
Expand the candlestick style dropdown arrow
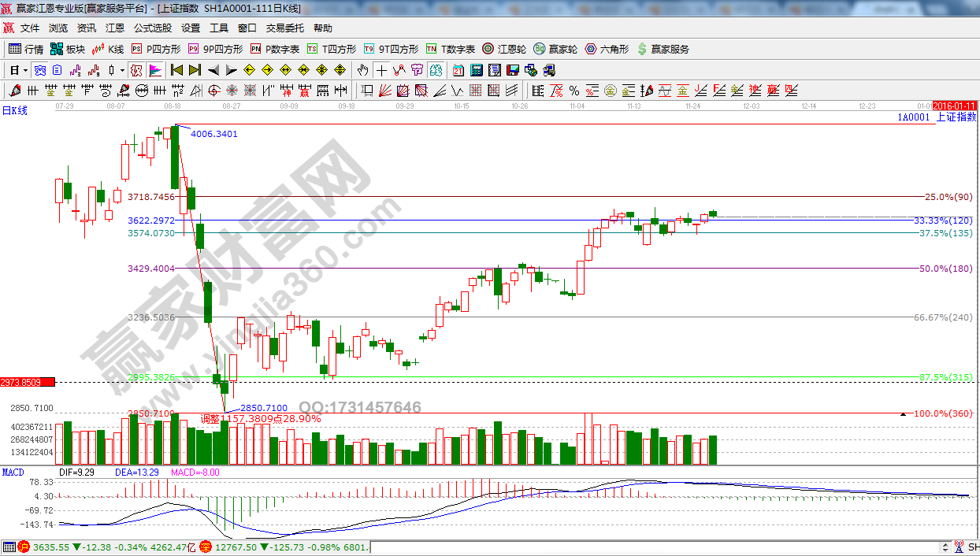(x=122, y=70)
